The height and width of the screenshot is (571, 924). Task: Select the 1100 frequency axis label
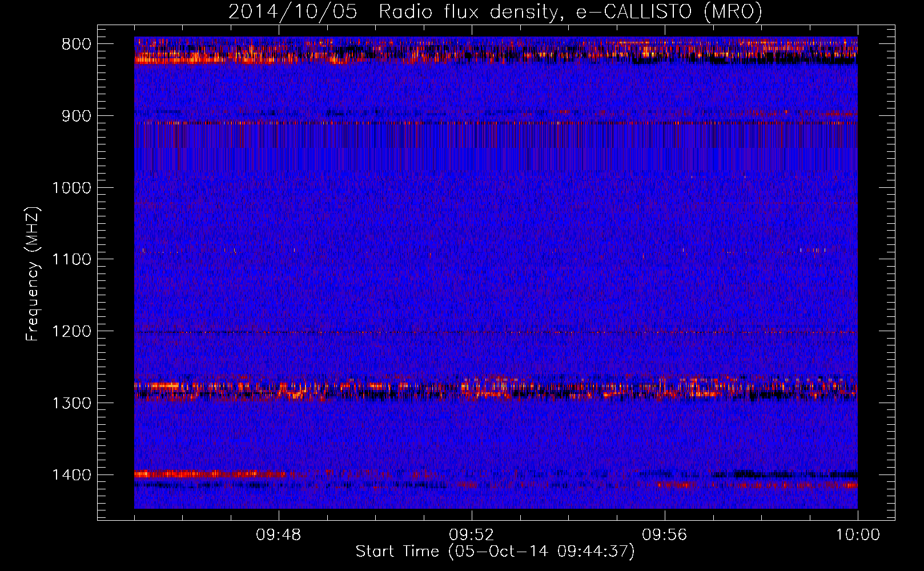(71, 260)
